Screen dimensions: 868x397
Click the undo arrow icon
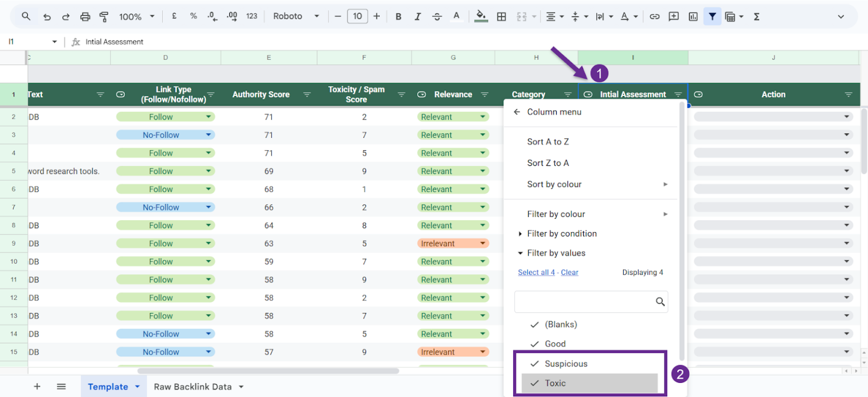tap(47, 16)
